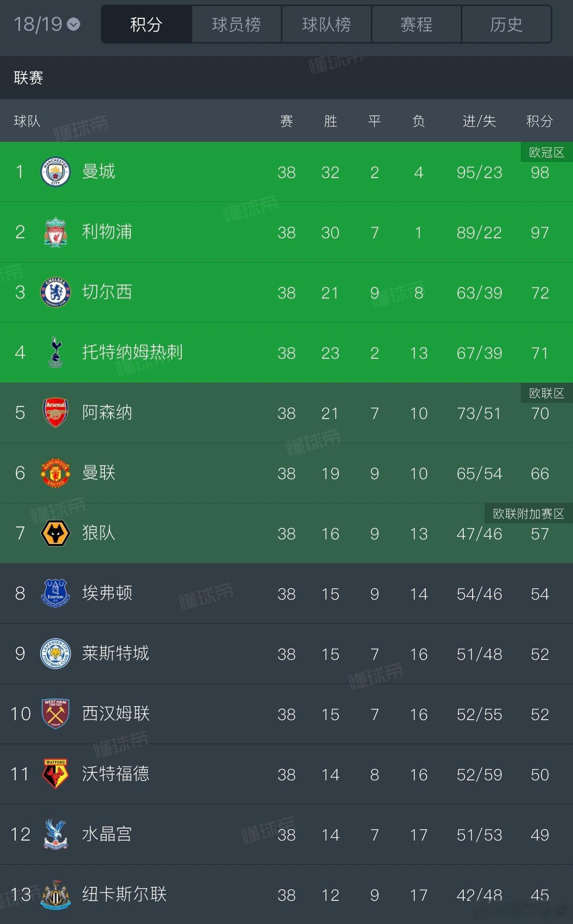
Task: Open the 水晶宫 team name link
Action: tap(107, 834)
